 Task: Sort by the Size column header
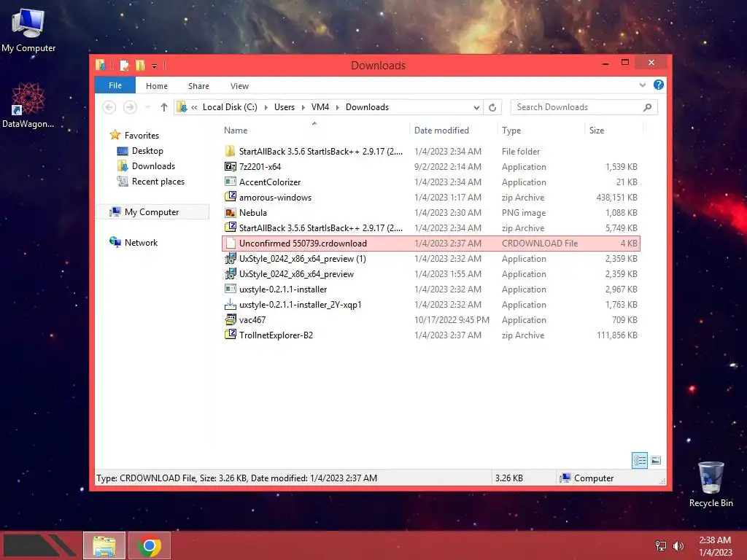(x=597, y=131)
